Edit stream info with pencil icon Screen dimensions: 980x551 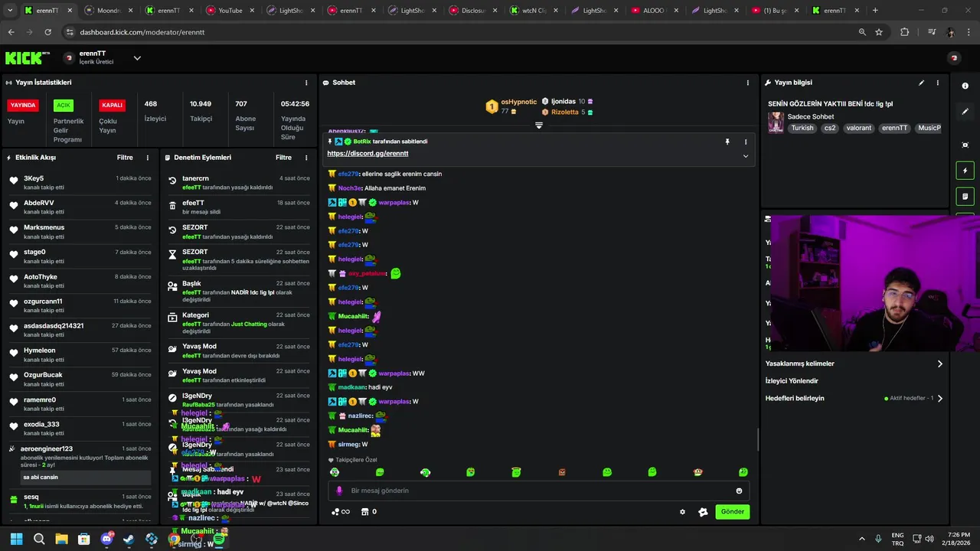coord(922,83)
